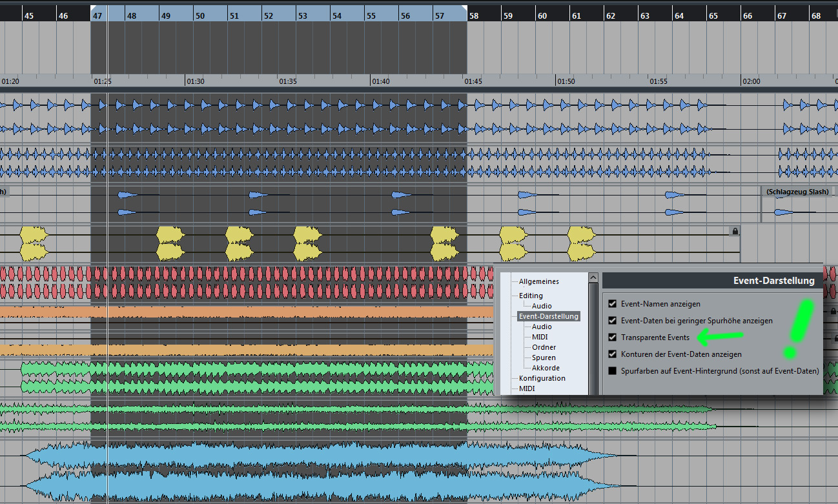The width and height of the screenshot is (838, 504).
Task: Click bar 56 in the ruler
Action: [405, 15]
